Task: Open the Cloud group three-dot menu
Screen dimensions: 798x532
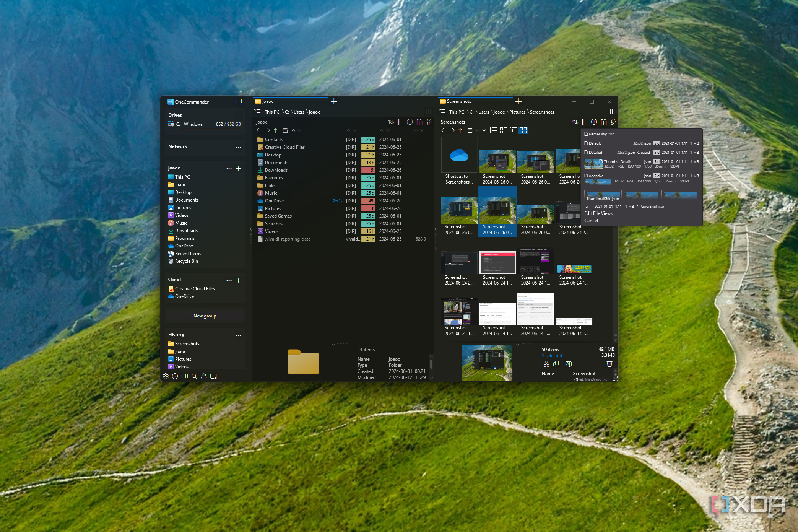Action: coord(229,280)
